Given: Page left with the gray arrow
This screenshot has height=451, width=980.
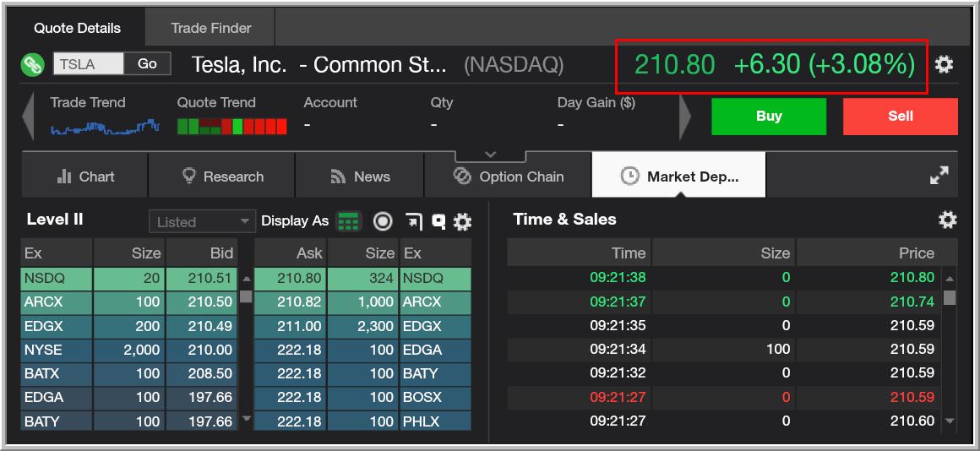Looking at the screenshot, I should tap(28, 117).
